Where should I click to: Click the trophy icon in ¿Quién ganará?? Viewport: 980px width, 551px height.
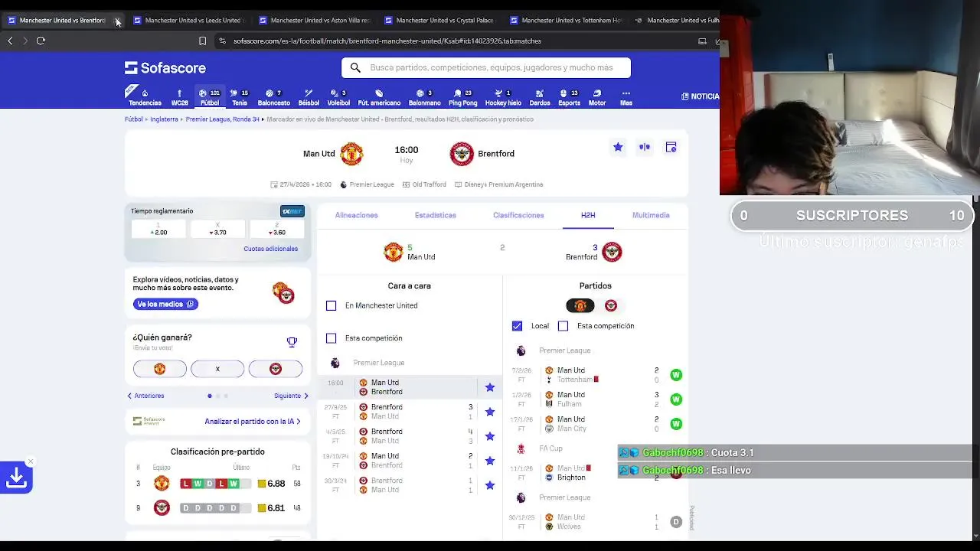coord(292,342)
